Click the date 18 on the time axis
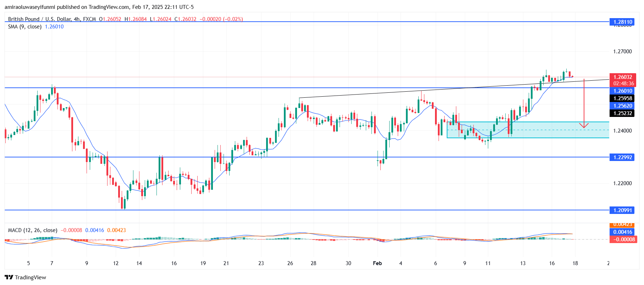 pos(575,263)
